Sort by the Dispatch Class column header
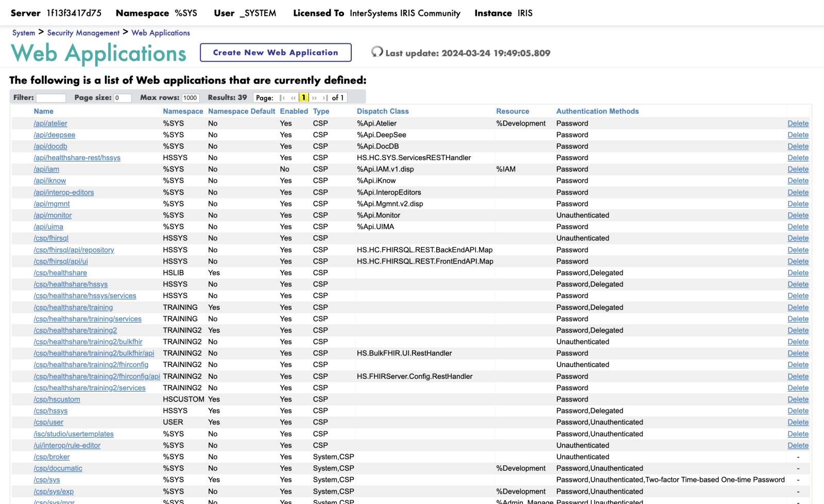This screenshot has width=824, height=504. point(382,111)
